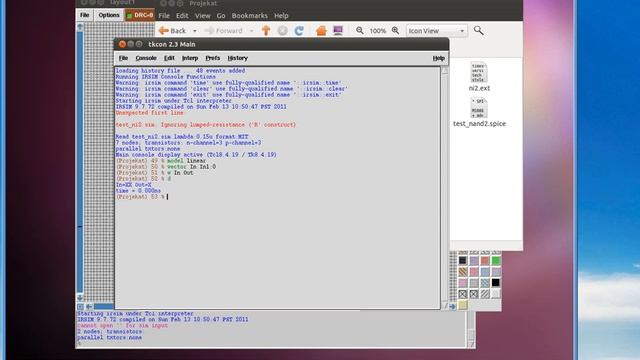640x360 pixels.
Task: Select dark black layer swatch in palette
Action: (x=462, y=260)
